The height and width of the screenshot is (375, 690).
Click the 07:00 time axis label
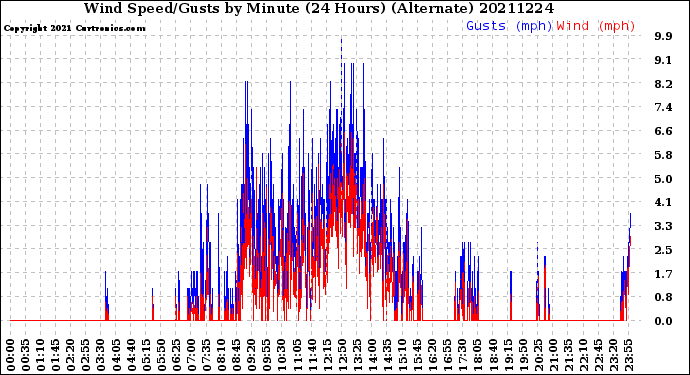[191, 355]
